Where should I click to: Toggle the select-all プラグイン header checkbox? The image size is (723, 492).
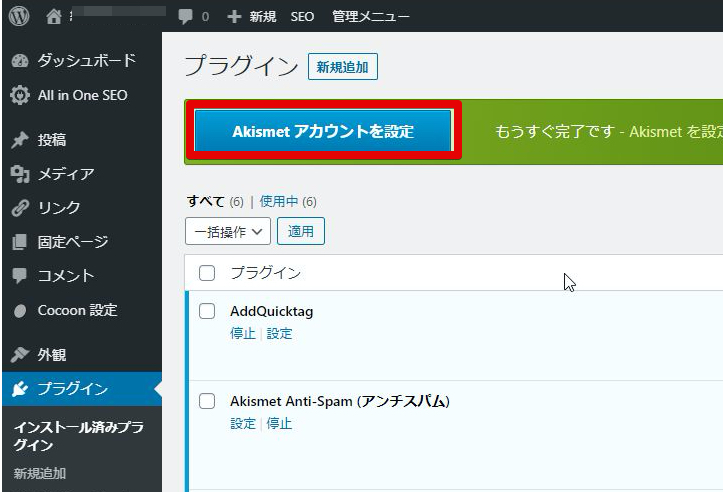207,273
